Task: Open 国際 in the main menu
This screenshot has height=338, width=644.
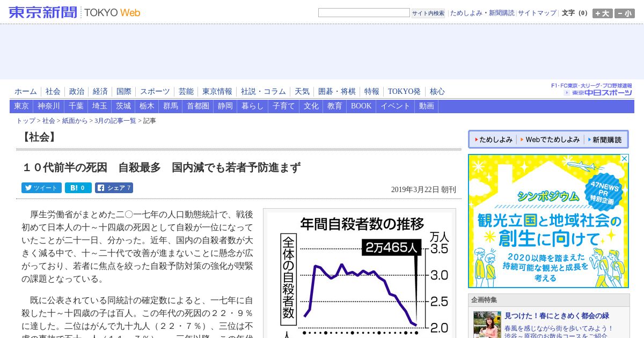Action: pyautogui.click(x=124, y=92)
